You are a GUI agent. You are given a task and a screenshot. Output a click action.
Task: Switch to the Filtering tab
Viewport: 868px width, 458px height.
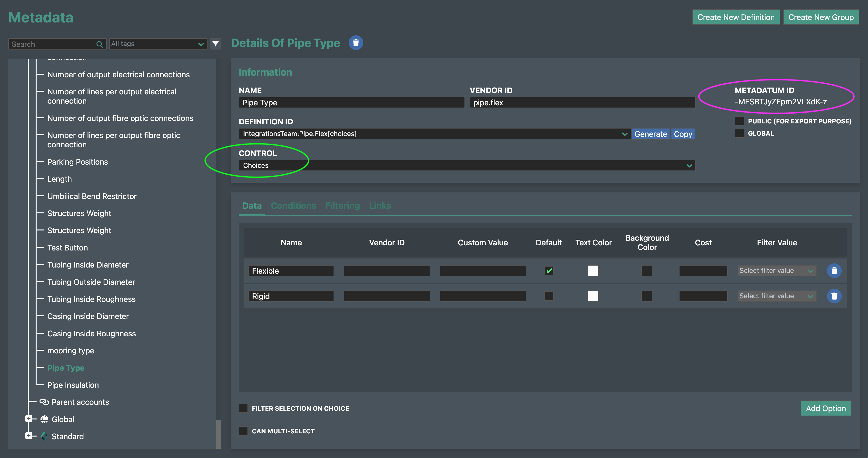tap(342, 206)
